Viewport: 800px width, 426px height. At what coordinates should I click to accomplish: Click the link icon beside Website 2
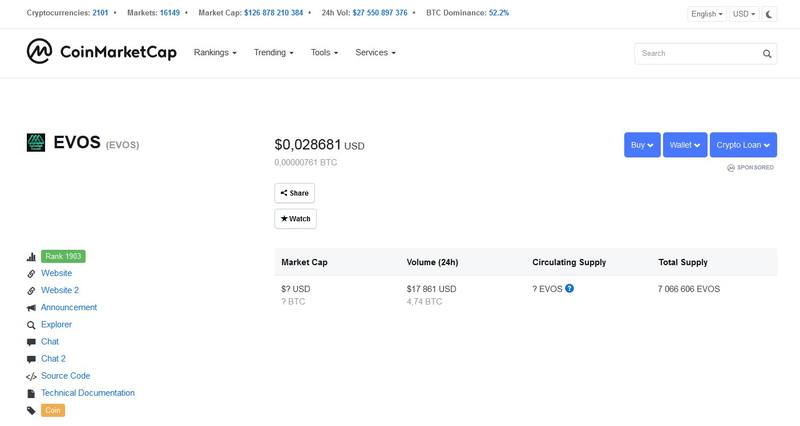[x=31, y=291]
